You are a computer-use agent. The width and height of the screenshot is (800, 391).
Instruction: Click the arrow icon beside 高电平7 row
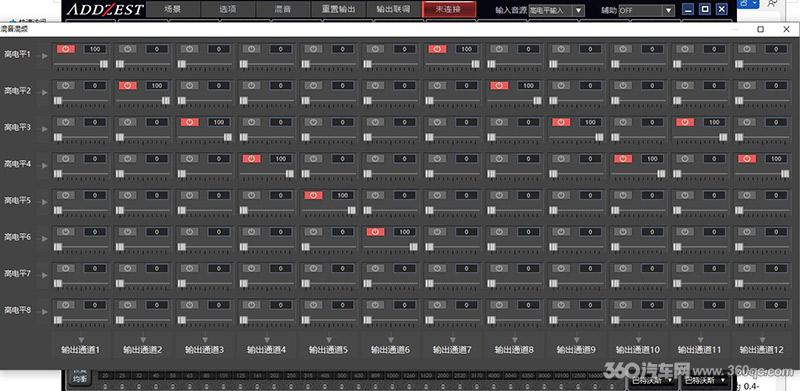point(45,275)
